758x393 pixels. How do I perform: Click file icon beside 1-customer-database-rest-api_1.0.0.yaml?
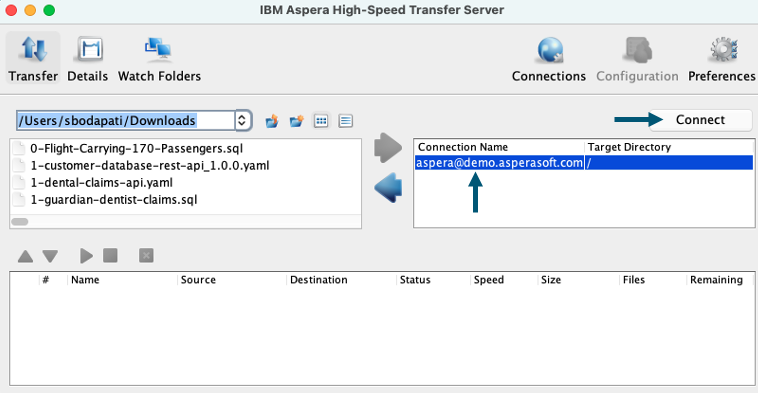tap(19, 165)
